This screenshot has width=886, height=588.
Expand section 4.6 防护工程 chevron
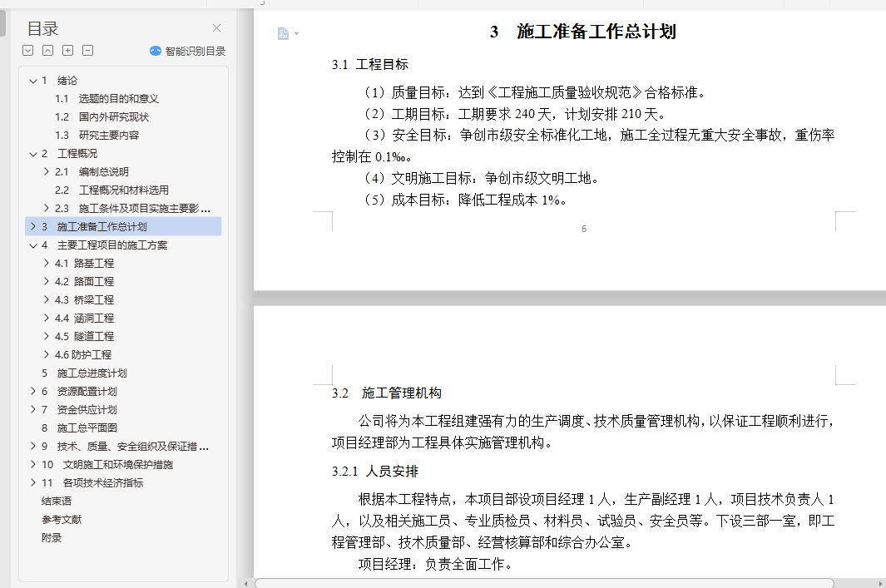pos(47,354)
